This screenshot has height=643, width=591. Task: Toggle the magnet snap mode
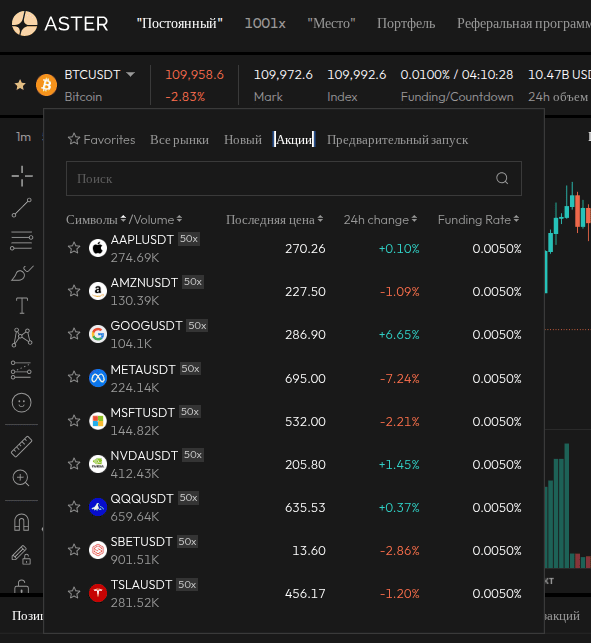pos(21,522)
